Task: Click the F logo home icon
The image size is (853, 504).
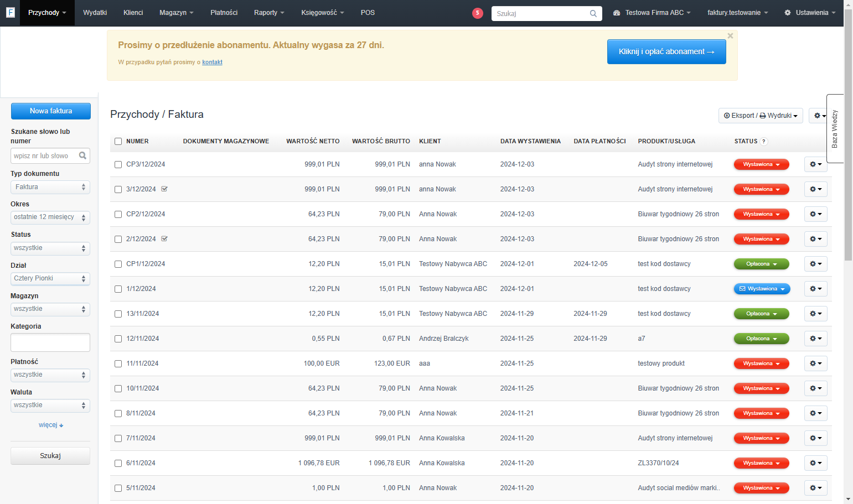Action: pyautogui.click(x=10, y=12)
